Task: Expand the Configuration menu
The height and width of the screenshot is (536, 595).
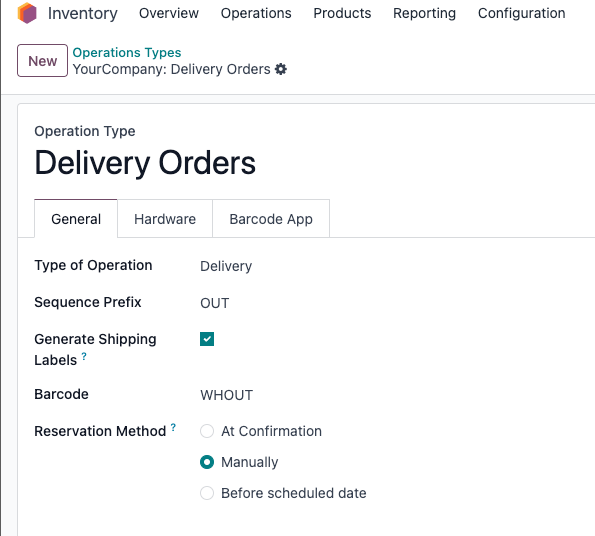Action: 521,13
